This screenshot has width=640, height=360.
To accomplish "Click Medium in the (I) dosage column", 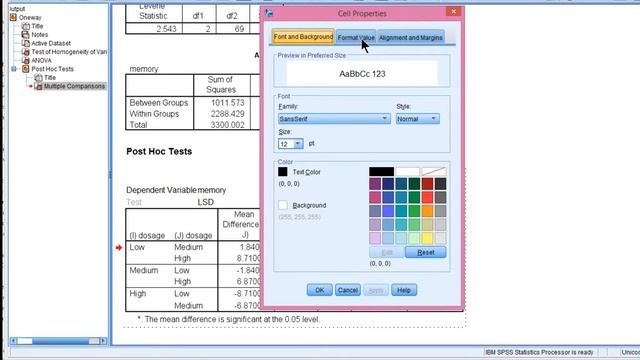I will coord(144,270).
